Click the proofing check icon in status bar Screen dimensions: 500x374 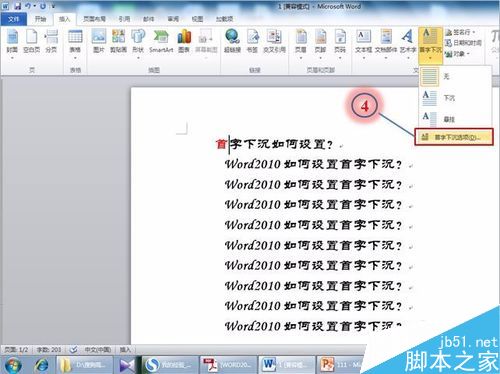tap(74, 350)
